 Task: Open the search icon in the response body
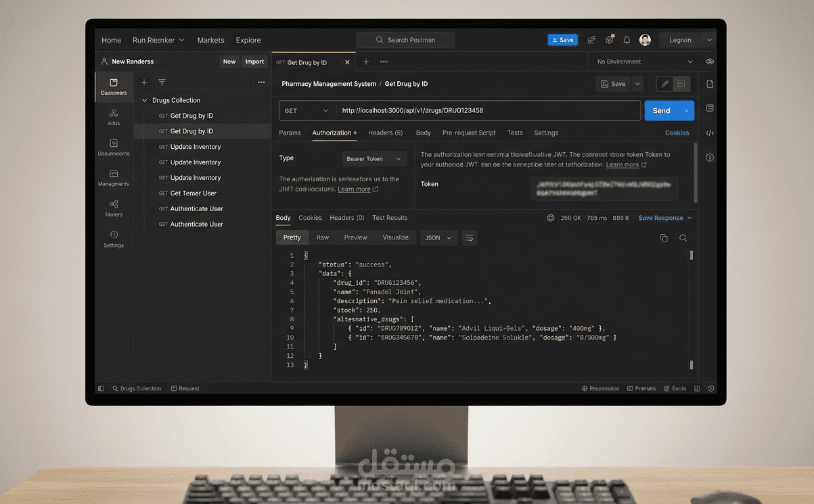[683, 237]
